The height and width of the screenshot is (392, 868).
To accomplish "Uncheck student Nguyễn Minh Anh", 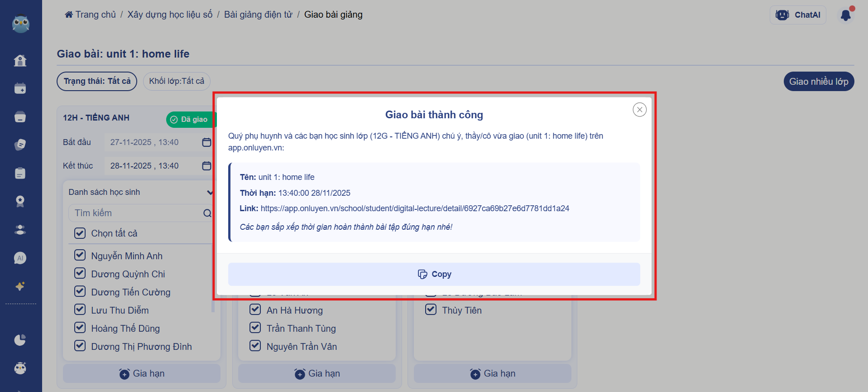I will (x=80, y=256).
